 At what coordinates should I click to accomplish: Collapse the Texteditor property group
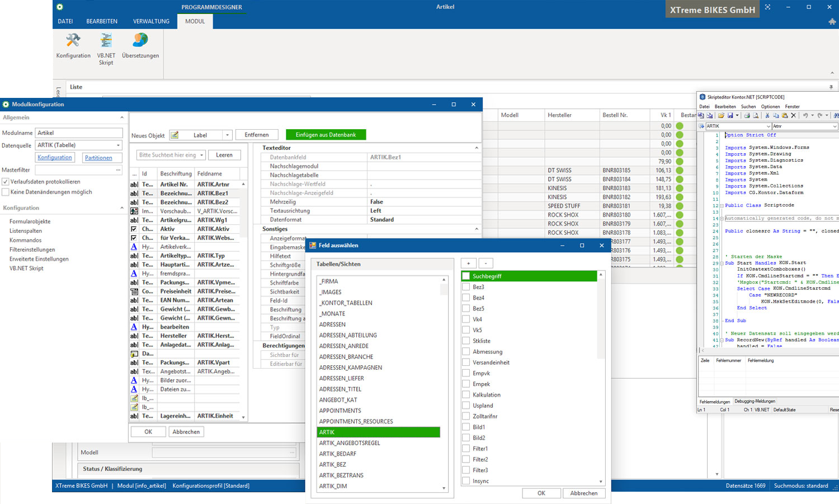[x=477, y=148]
